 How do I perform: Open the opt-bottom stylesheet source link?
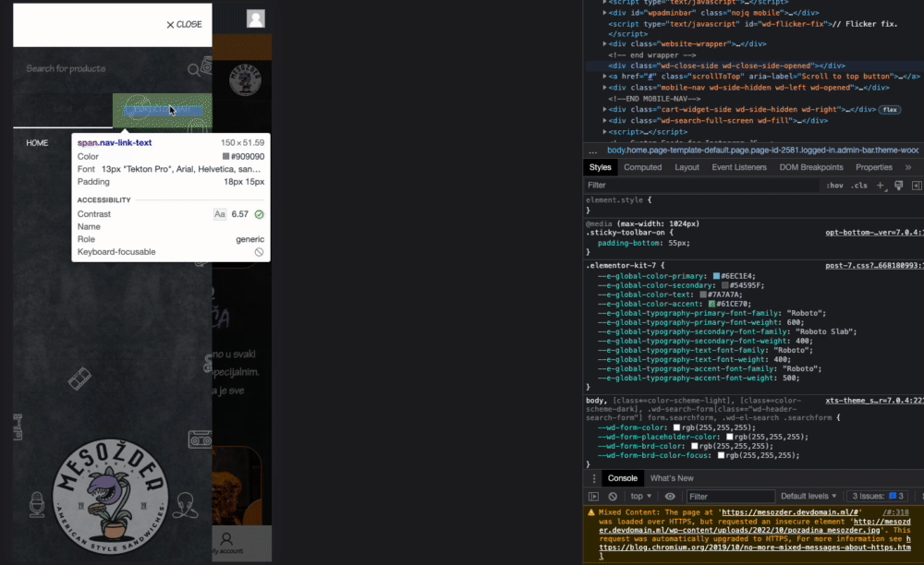pyautogui.click(x=874, y=233)
